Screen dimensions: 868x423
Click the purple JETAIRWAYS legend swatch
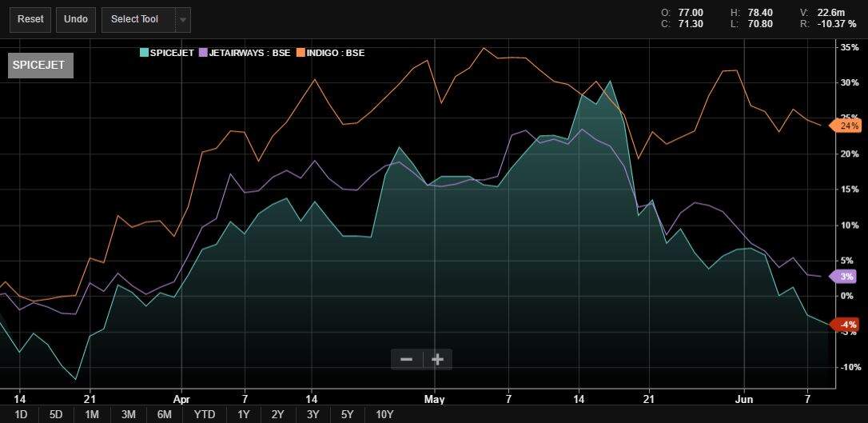tap(203, 53)
